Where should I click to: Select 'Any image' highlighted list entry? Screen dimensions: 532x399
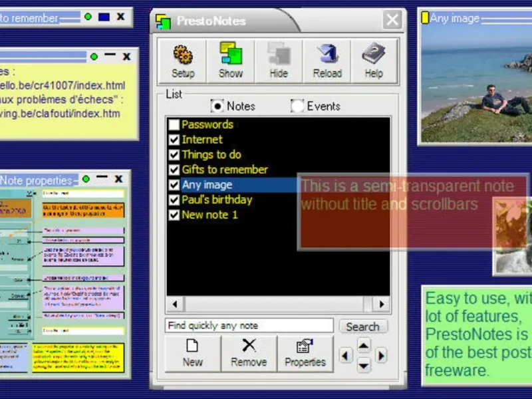[207, 185]
